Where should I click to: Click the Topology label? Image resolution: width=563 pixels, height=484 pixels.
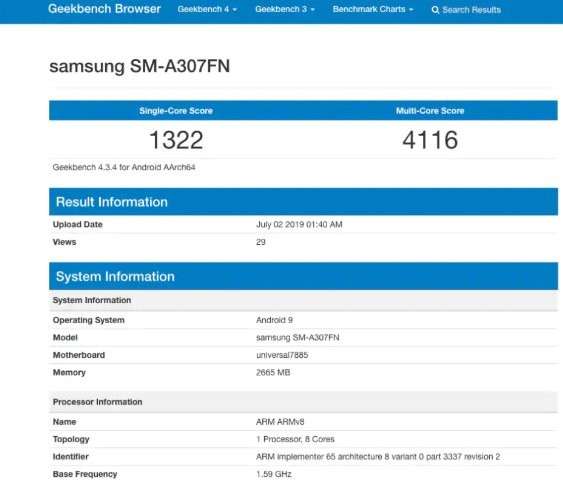coord(71,439)
